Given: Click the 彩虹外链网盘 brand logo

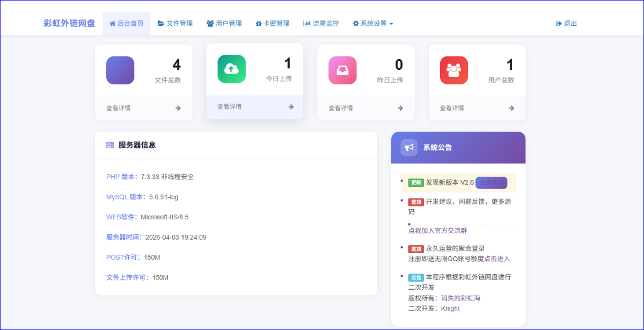Looking at the screenshot, I should click(69, 24).
